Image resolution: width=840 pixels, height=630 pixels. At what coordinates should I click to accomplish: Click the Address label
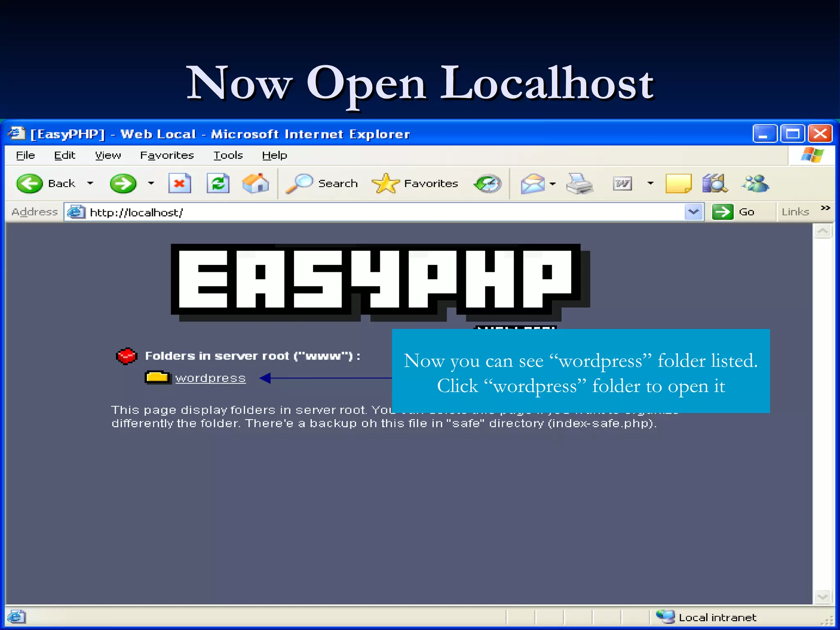pyautogui.click(x=34, y=212)
